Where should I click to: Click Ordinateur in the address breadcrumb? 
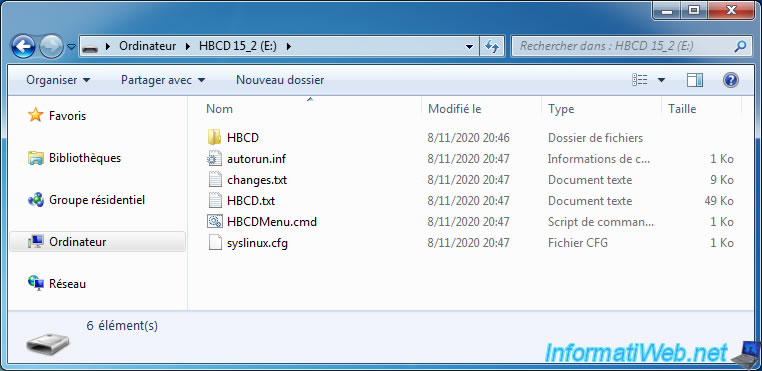tap(148, 47)
